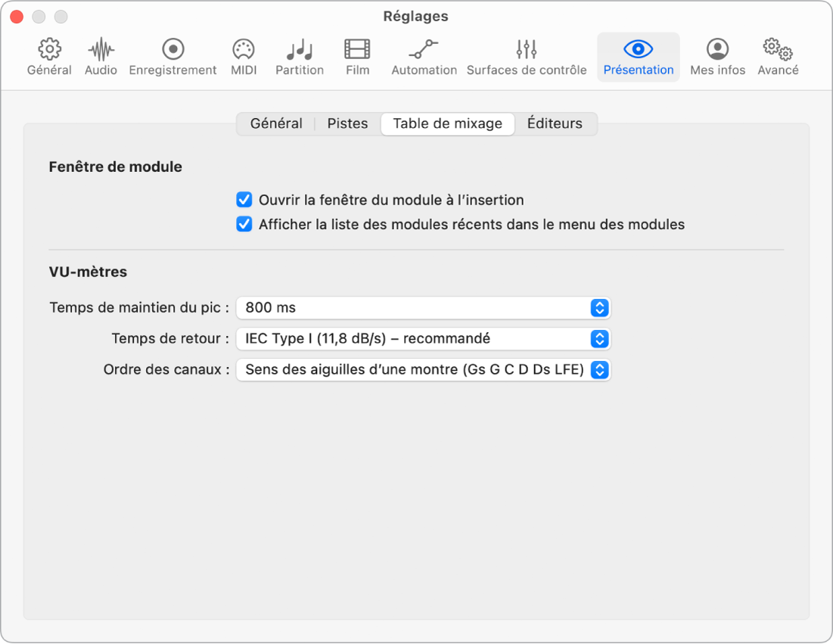
Task: Uncheck showing recent modules in menu
Action: [x=244, y=224]
